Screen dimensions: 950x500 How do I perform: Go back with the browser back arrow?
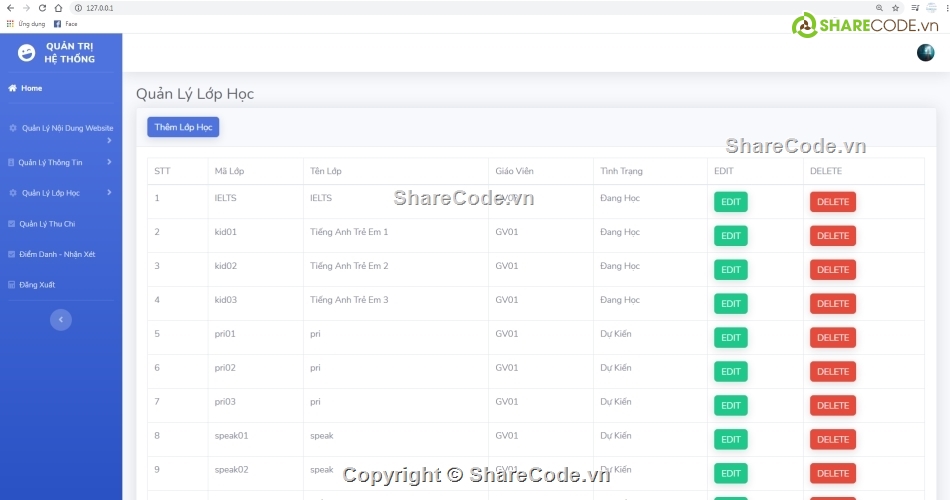pos(10,8)
